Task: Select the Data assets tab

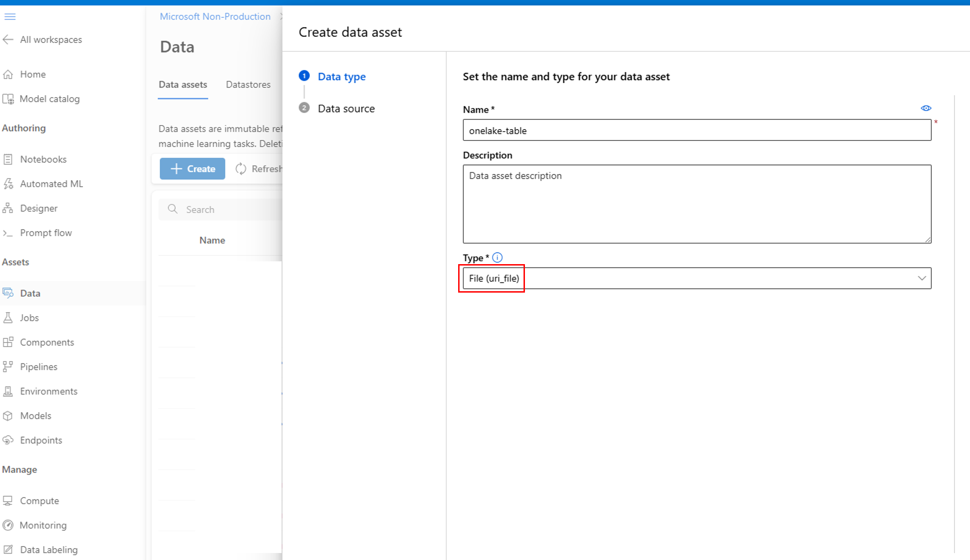Action: [x=183, y=84]
